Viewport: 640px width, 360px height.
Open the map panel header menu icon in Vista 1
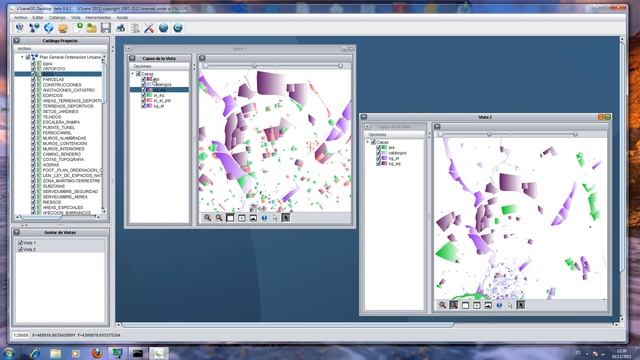[x=202, y=58]
